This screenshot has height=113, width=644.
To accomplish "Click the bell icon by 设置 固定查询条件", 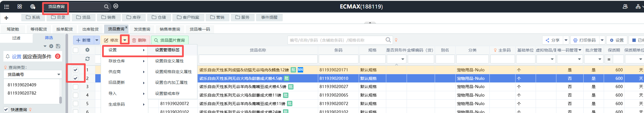I will 8,56.
